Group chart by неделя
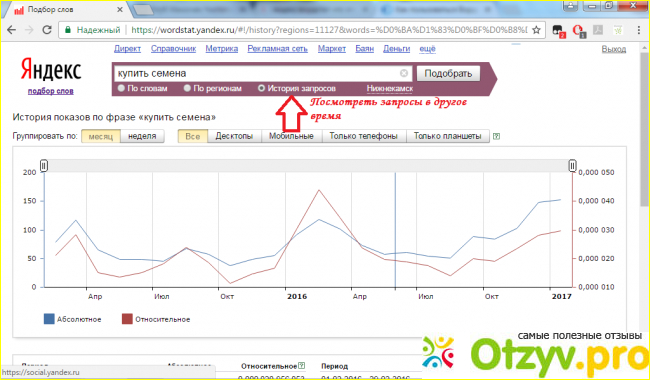The width and height of the screenshot is (650, 380). click(x=142, y=136)
